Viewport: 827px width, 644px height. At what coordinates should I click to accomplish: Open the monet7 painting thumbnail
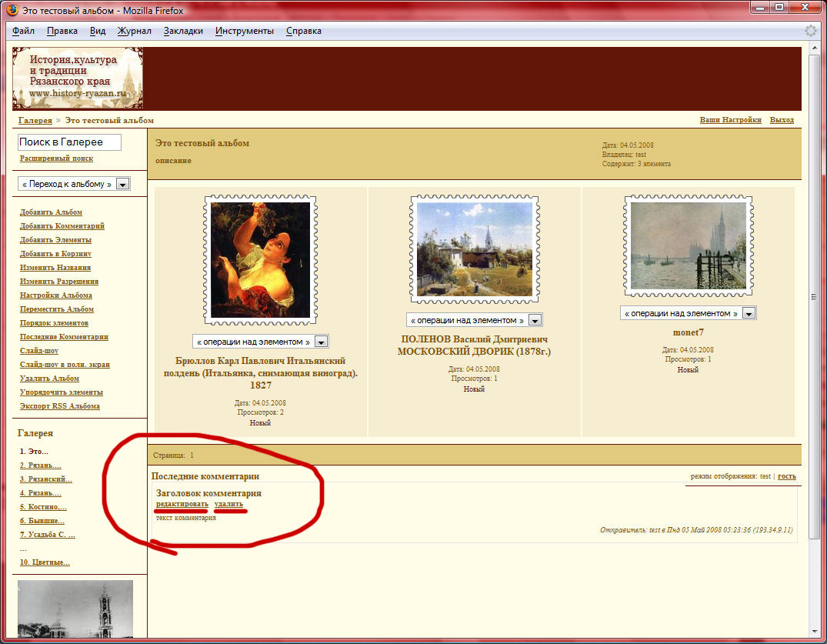tap(689, 245)
